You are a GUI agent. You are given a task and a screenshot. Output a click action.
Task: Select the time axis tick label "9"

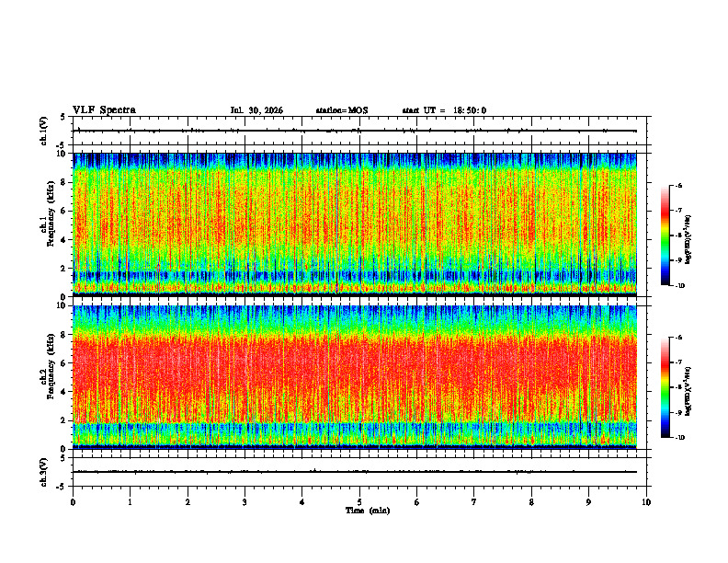(x=588, y=502)
